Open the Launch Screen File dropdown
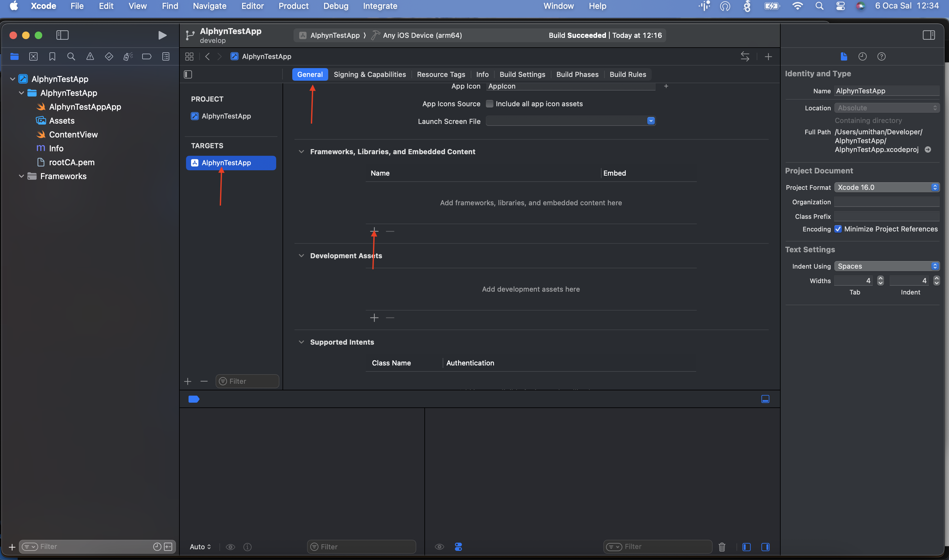Viewport: 949px width, 560px height. 651,121
